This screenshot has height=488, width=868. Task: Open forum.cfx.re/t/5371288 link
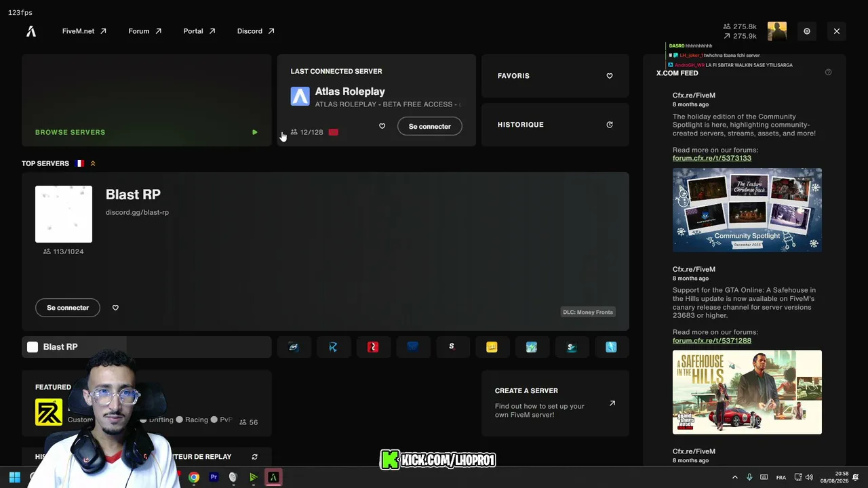pyautogui.click(x=712, y=340)
